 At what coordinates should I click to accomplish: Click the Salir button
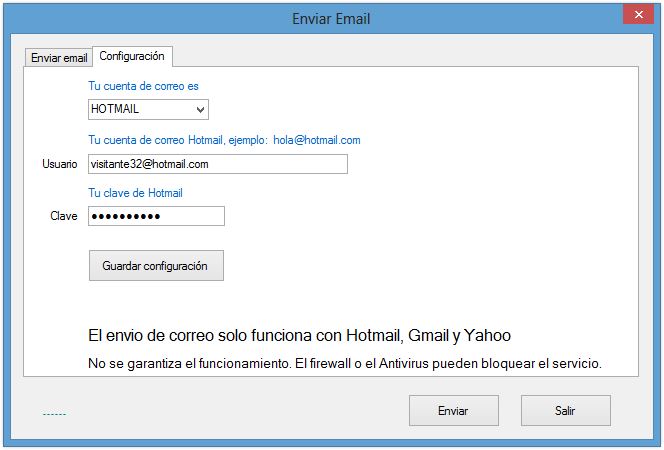point(566,410)
